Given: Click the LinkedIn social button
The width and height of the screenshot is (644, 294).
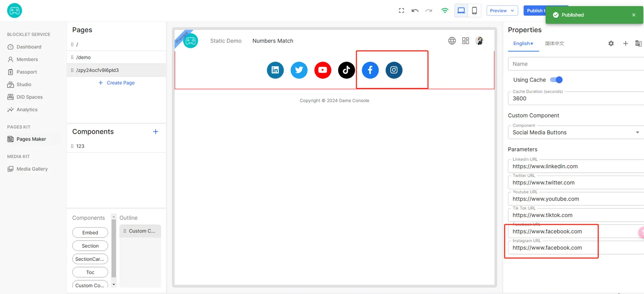Looking at the screenshot, I should click(275, 70).
